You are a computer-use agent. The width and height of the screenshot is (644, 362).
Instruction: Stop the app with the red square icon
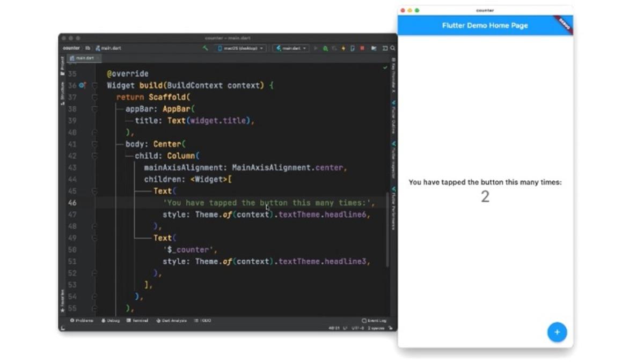coord(363,48)
